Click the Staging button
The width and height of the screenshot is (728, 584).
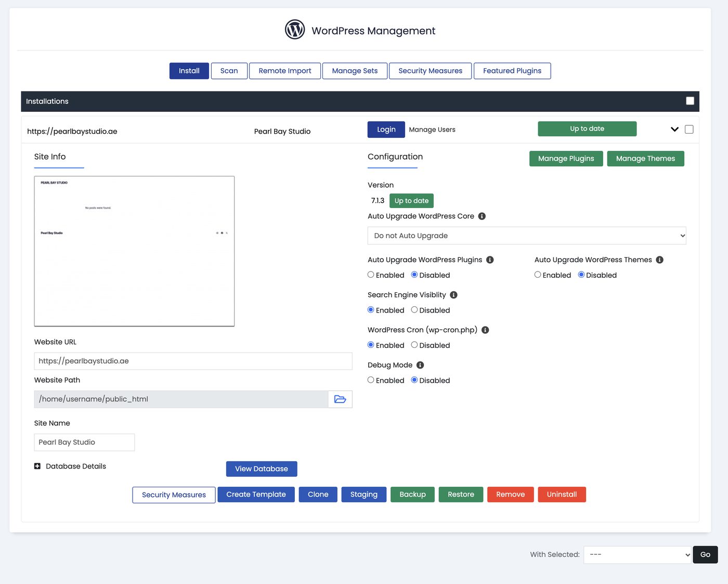click(x=364, y=495)
